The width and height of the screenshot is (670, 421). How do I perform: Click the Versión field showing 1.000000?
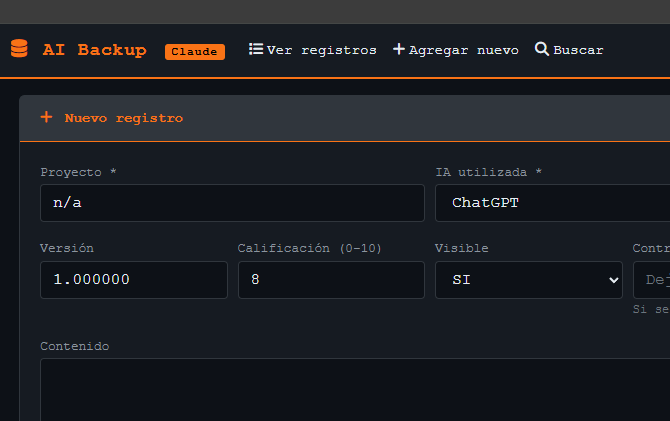[133, 280]
